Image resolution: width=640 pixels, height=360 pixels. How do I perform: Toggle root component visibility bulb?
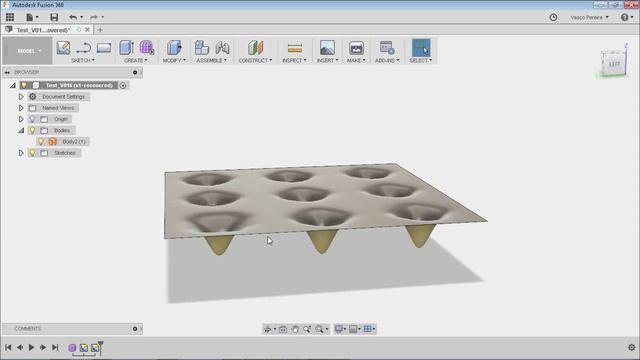(x=24, y=85)
